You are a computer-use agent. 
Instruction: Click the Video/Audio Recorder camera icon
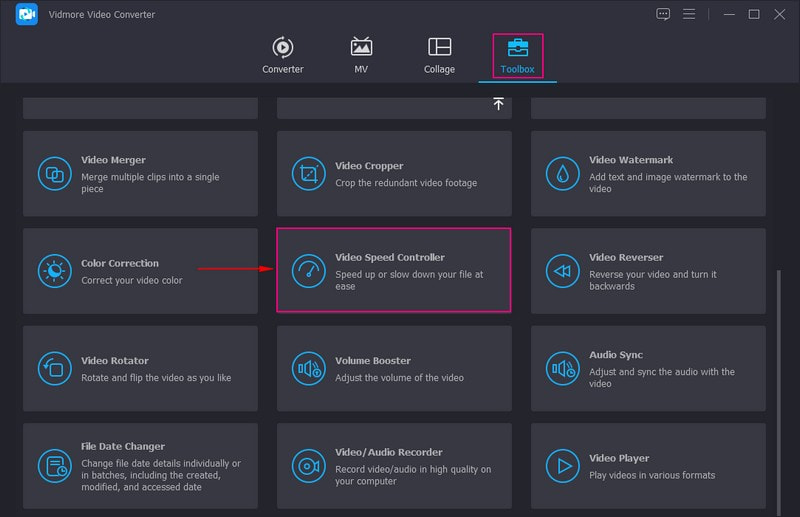308,466
